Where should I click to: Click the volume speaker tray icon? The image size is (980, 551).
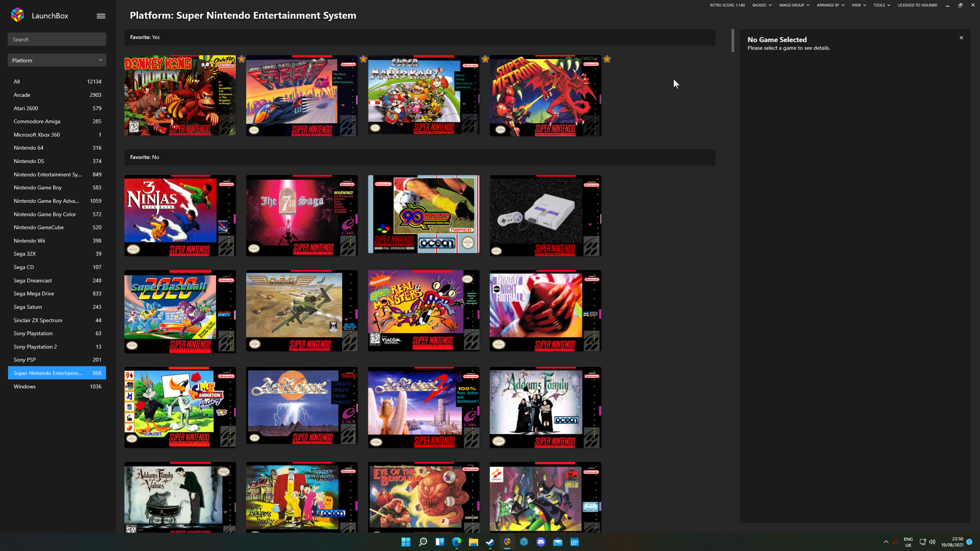coord(932,542)
